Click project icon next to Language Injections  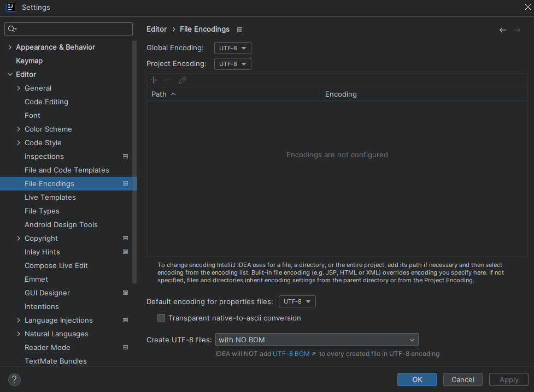[x=125, y=320]
